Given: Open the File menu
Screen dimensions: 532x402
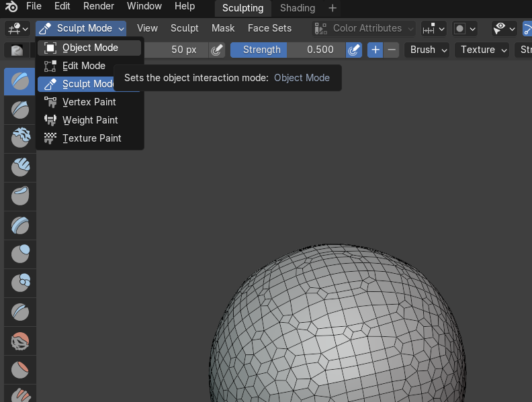Looking at the screenshot, I should [34, 6].
